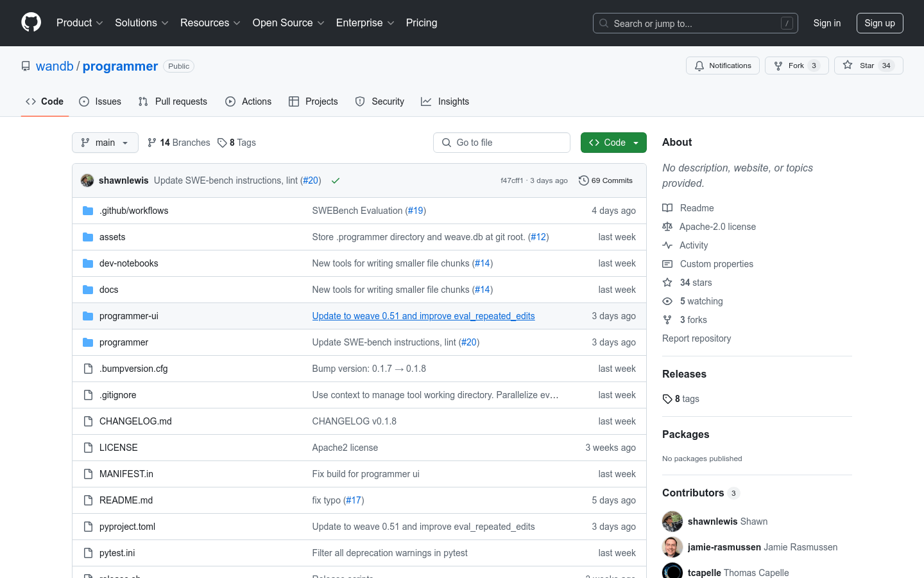Star the programmer repository
This screenshot has width=924, height=578.
tap(868, 66)
